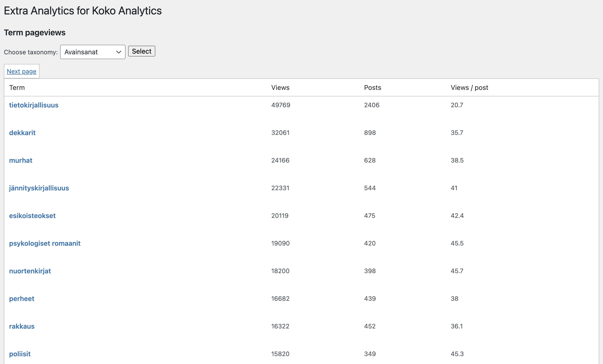This screenshot has width=603, height=364.
Task: Click the views per post value 45.3
Action: click(x=457, y=354)
